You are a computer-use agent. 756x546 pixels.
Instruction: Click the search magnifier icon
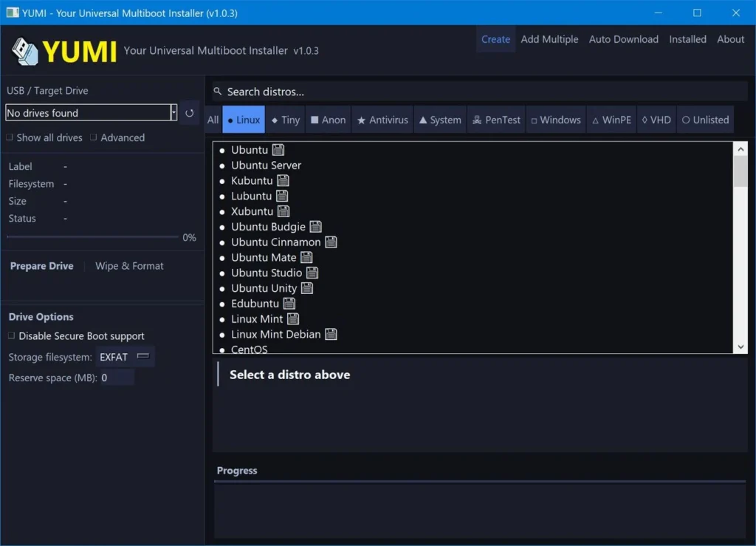[218, 91]
